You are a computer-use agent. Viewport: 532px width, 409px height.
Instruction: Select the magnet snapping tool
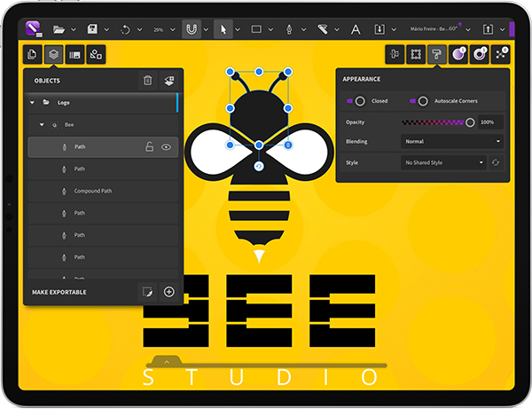coord(192,29)
